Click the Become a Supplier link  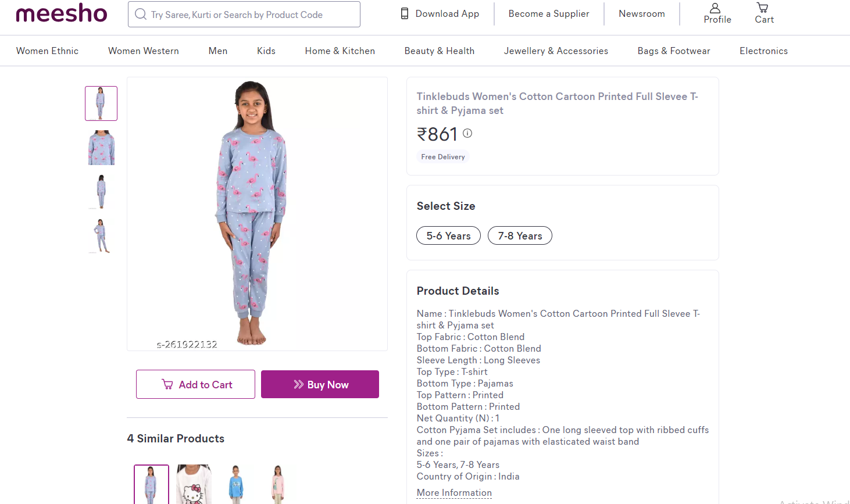pos(549,14)
